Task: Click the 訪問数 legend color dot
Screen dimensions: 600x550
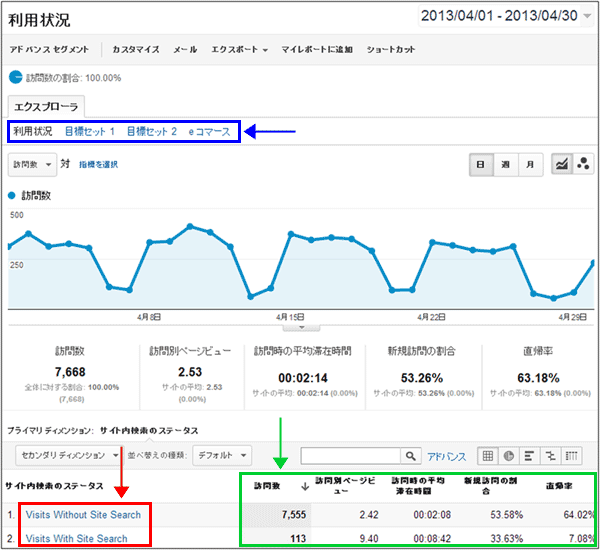Action: coord(13,197)
